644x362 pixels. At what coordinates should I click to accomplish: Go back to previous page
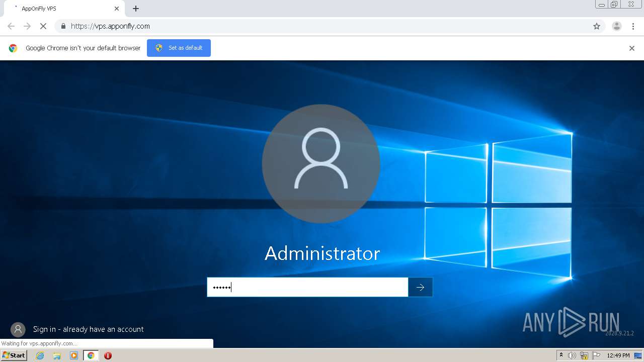[11, 26]
